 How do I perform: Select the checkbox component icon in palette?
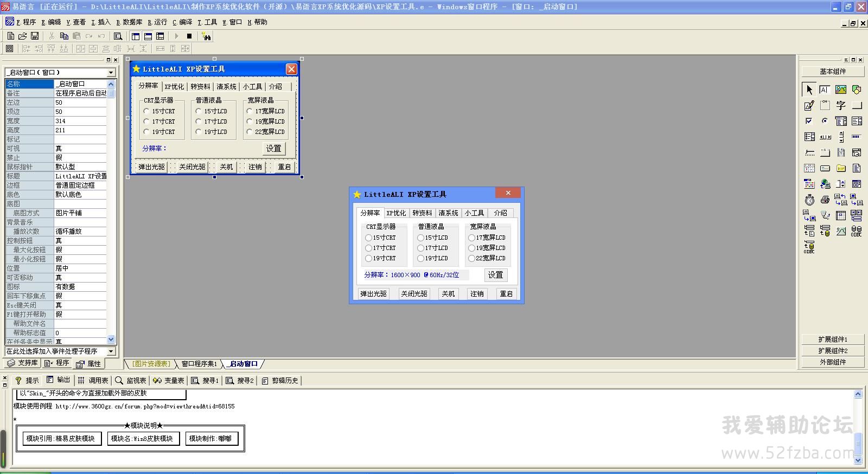[x=809, y=121]
